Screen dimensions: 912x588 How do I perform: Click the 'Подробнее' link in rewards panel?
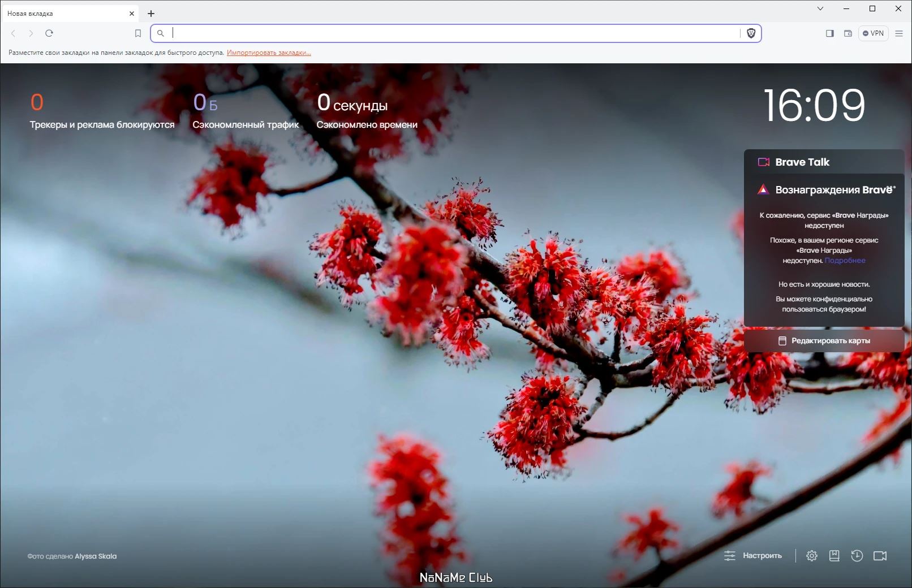pos(845,260)
